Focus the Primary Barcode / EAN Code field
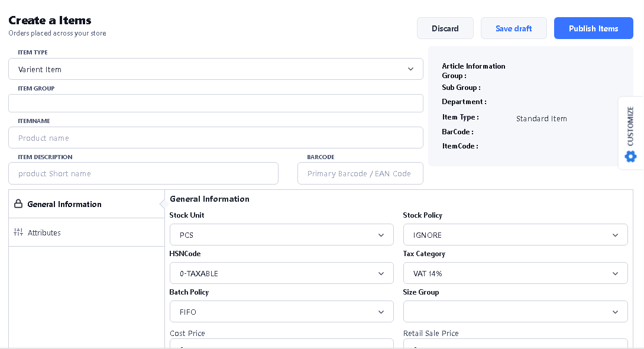The image size is (644, 349). pyautogui.click(x=360, y=173)
